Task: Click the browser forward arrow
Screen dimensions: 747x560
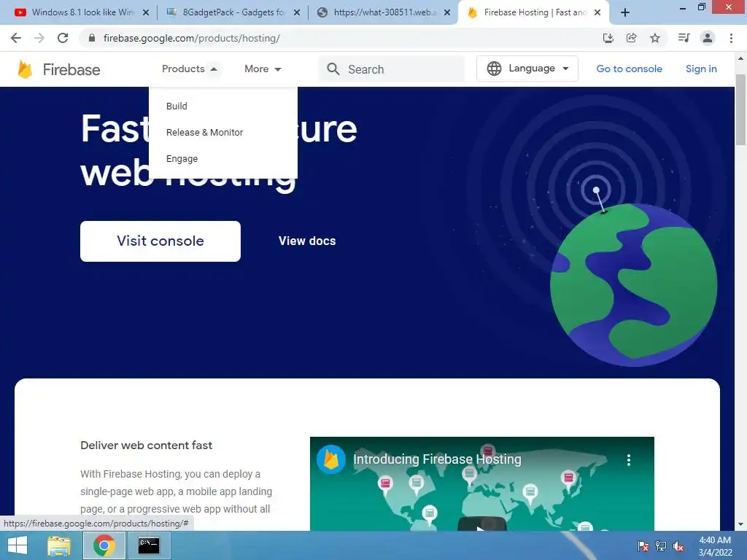Action: pyautogui.click(x=39, y=38)
